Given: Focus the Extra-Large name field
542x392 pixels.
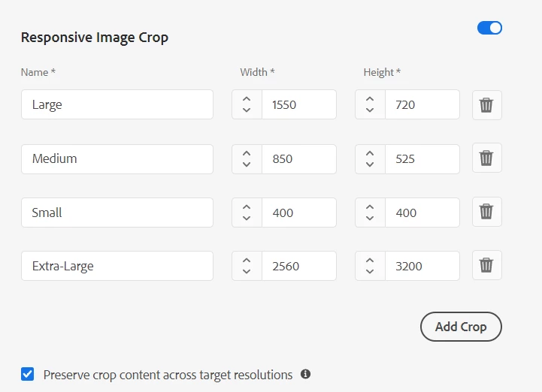Looking at the screenshot, I should click(x=117, y=266).
